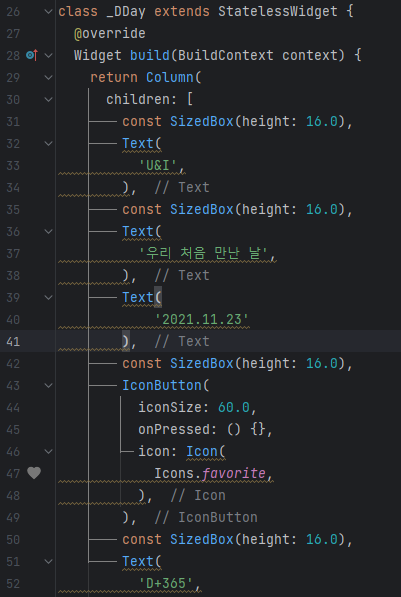The image size is (401, 597).
Task: Click the Column widget name
Action: (x=170, y=78)
